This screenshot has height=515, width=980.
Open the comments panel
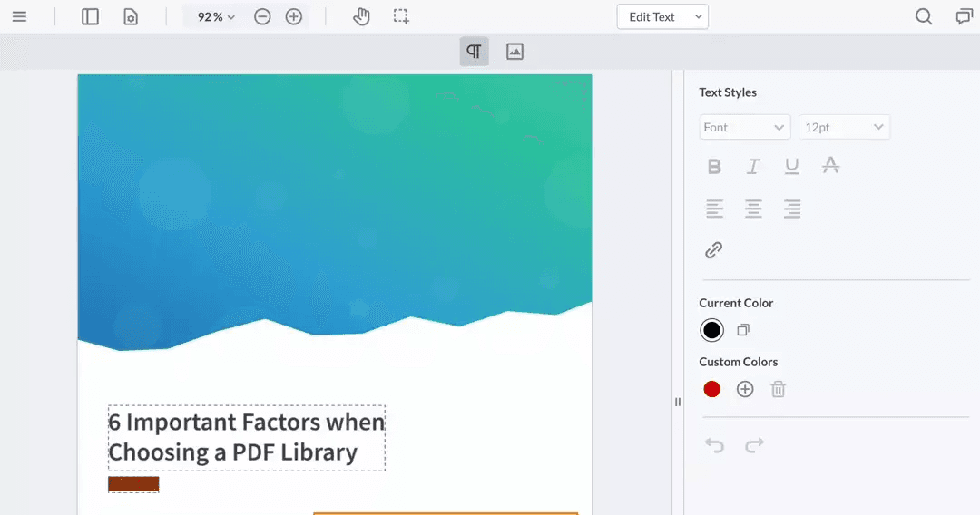pos(964,16)
